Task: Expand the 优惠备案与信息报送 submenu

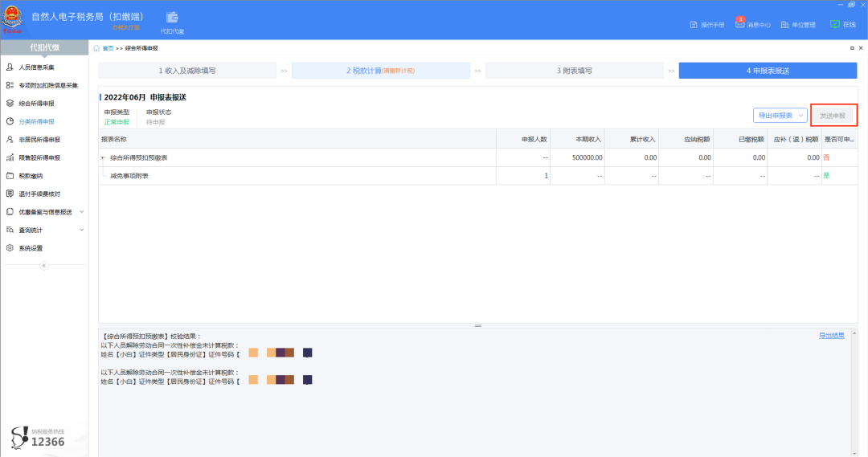Action: pos(81,212)
